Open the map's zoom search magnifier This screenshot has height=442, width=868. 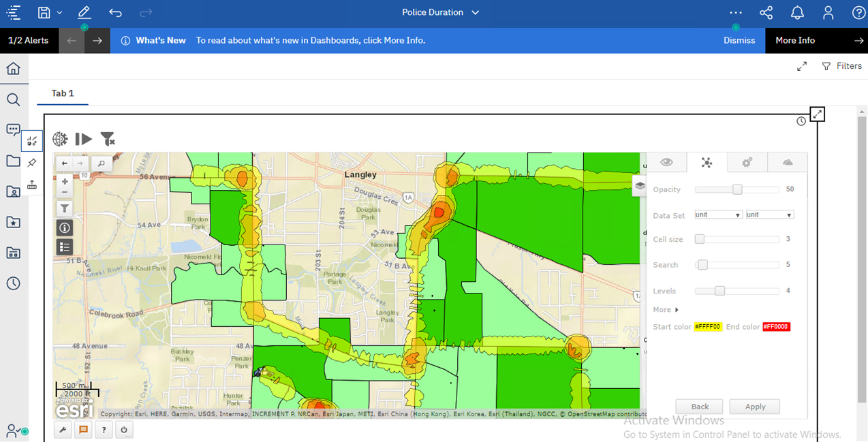coord(101,163)
